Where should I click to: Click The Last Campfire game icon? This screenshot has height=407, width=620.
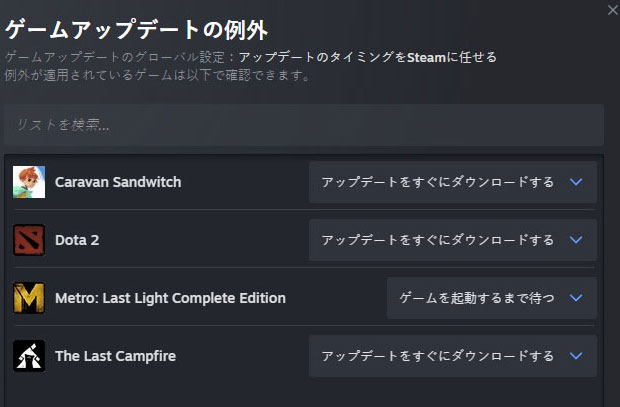tap(29, 356)
